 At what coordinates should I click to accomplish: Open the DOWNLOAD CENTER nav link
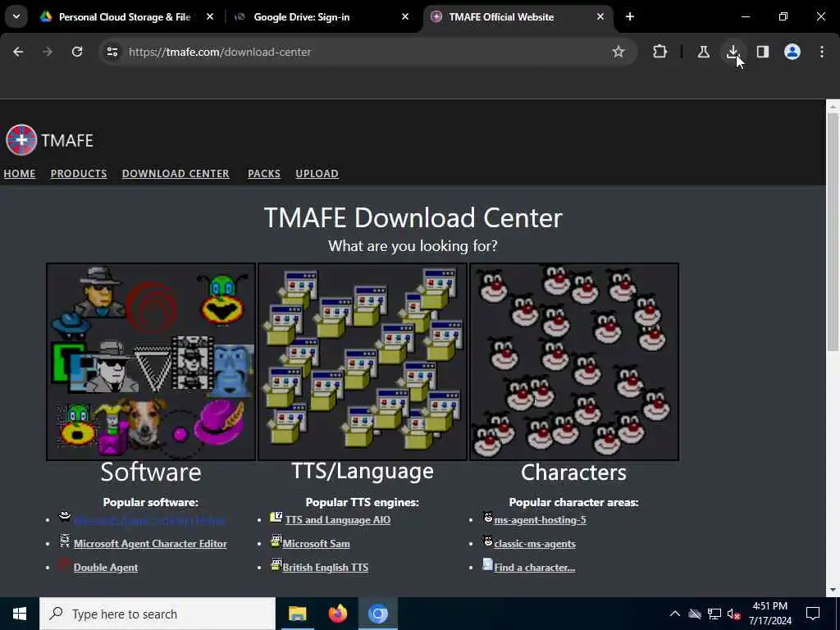[x=176, y=174]
